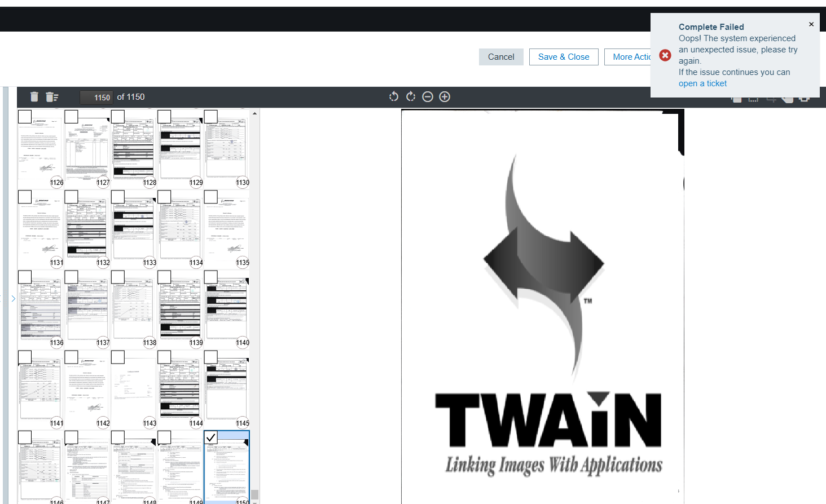This screenshot has width=826, height=504.
Task: Rotate the page counterclockwise
Action: [x=394, y=96]
